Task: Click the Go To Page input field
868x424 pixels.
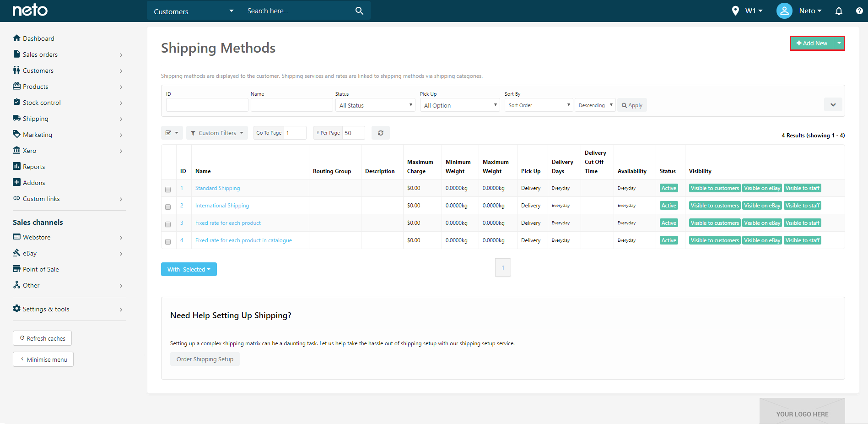Action: point(295,133)
